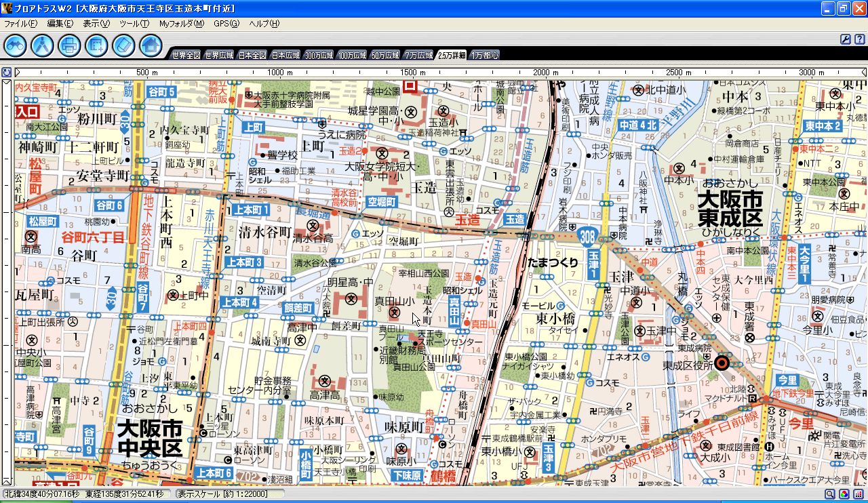Click the question mark help icon

click(x=859, y=39)
